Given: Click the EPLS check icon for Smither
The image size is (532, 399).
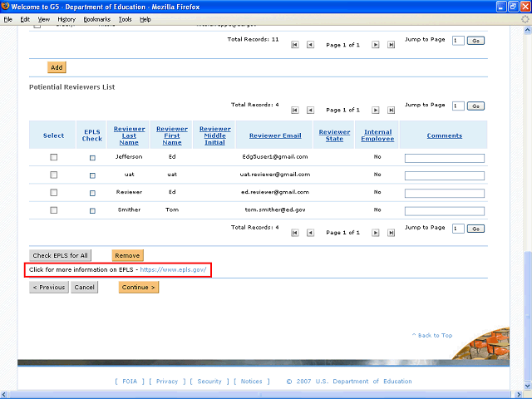Looking at the screenshot, I should pos(92,210).
